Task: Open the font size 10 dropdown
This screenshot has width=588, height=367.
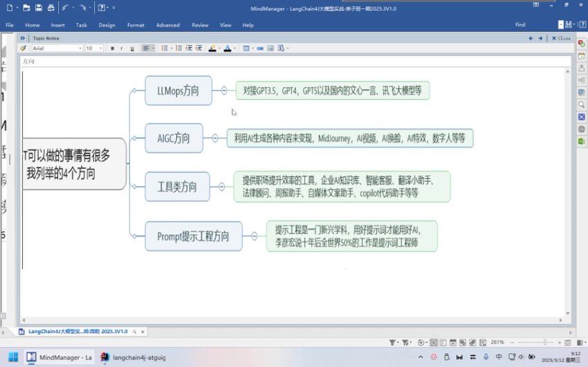Action: click(x=93, y=48)
